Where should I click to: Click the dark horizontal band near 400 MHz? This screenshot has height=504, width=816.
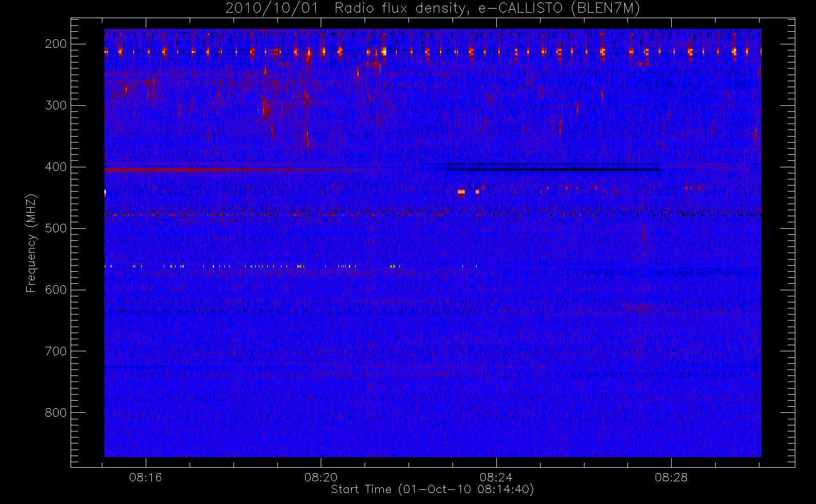[552, 169]
